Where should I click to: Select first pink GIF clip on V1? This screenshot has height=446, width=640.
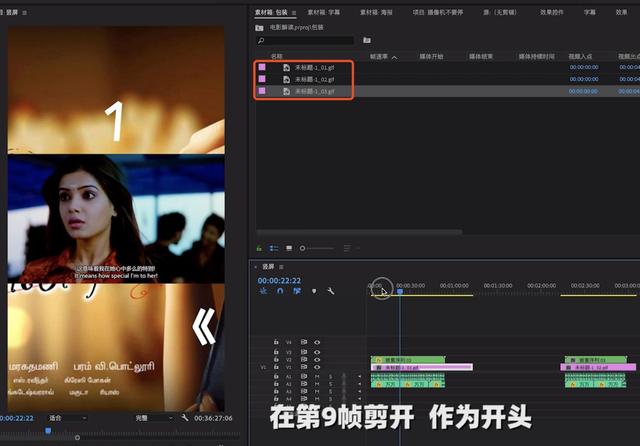(422, 367)
